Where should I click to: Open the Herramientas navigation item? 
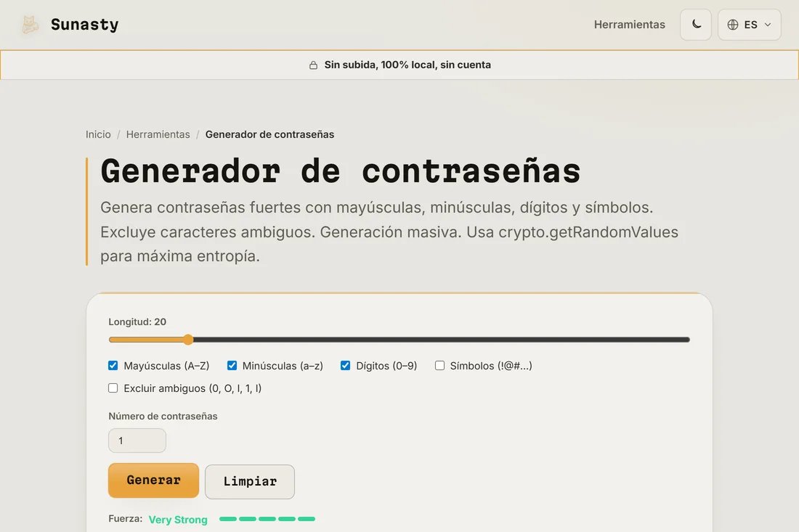click(x=629, y=25)
